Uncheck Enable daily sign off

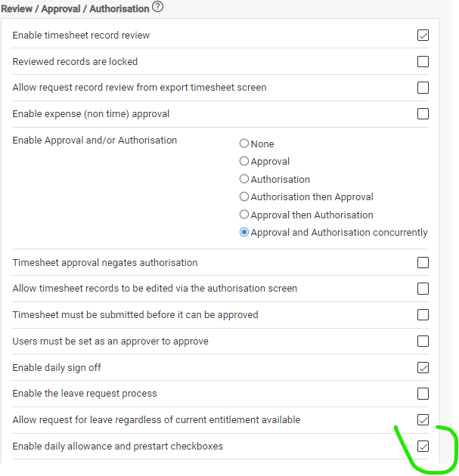[x=423, y=368]
